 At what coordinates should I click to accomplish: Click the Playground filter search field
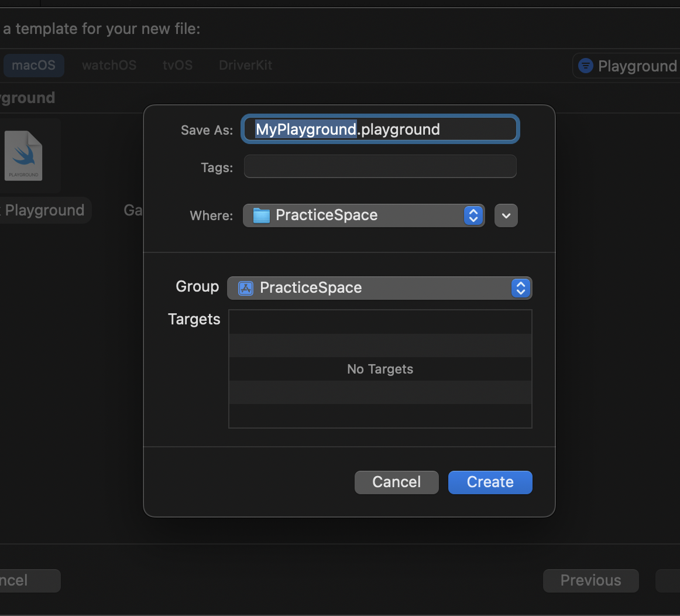pyautogui.click(x=627, y=66)
